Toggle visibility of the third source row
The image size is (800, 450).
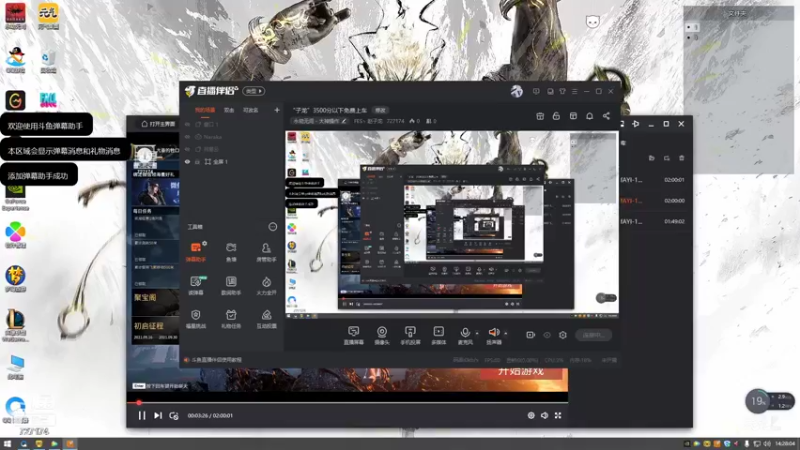point(187,149)
